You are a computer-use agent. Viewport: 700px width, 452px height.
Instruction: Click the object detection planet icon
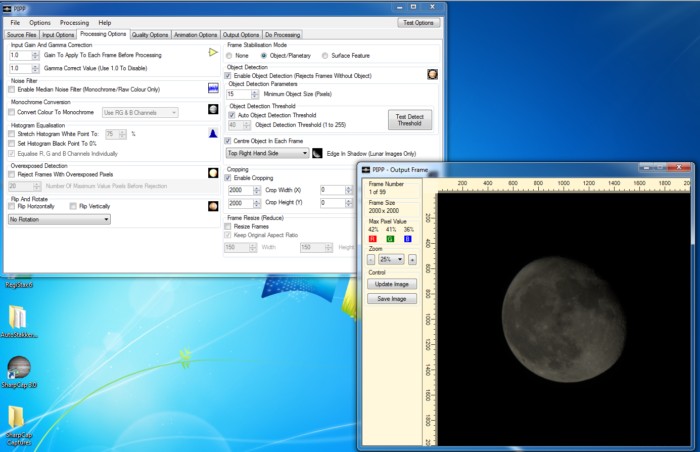(x=433, y=74)
